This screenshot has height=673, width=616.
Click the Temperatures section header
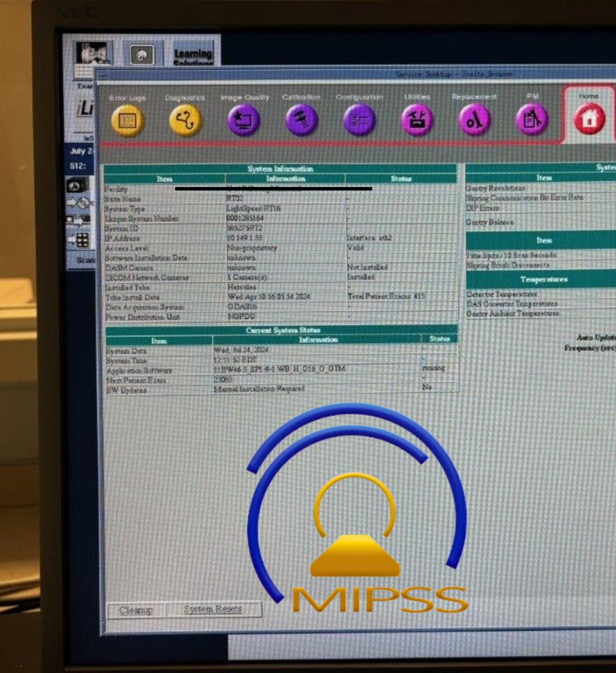(x=544, y=279)
